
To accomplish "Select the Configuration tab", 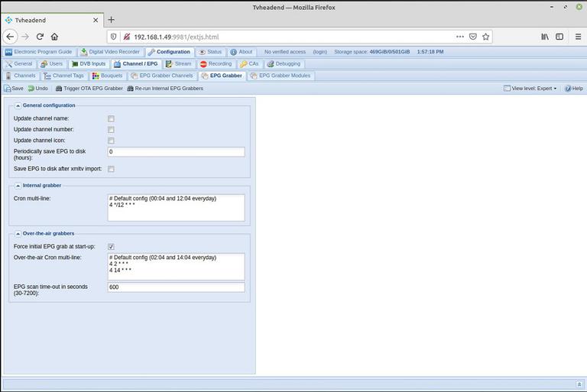I will (x=169, y=52).
